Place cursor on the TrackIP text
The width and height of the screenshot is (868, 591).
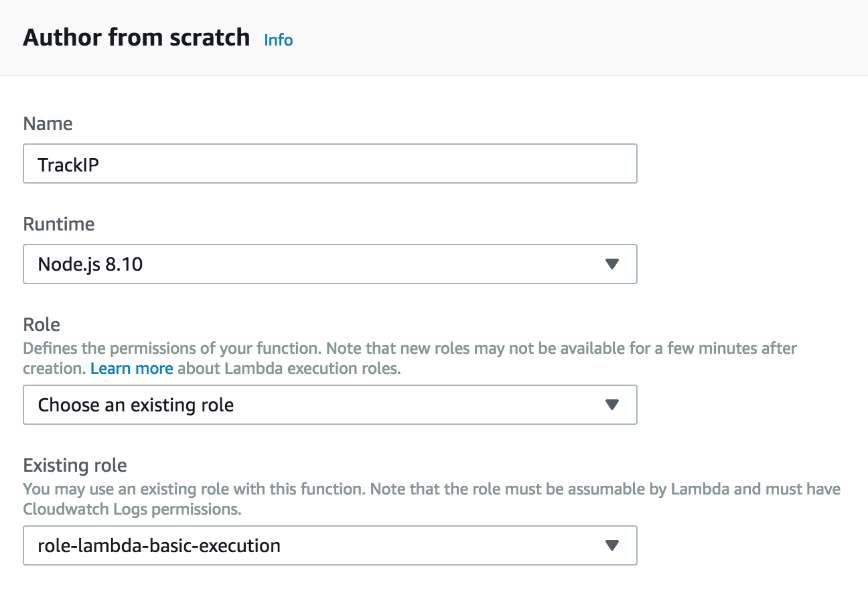pyautogui.click(x=69, y=165)
